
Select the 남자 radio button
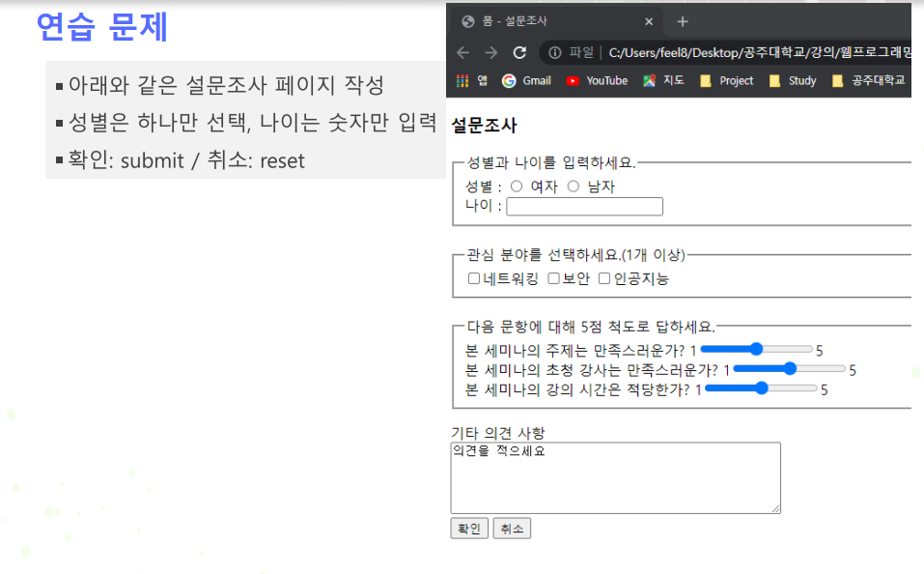[x=574, y=186]
